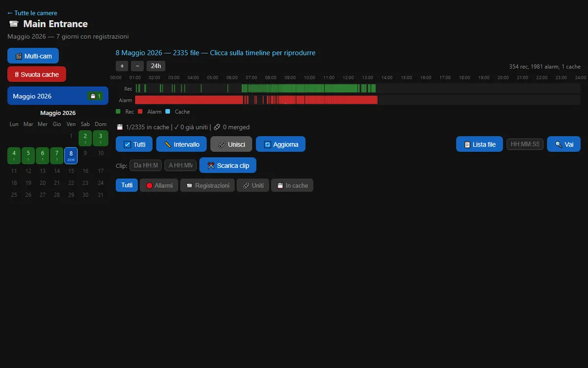Select the Allarmi filter tab
588x368 pixels.
tap(159, 185)
